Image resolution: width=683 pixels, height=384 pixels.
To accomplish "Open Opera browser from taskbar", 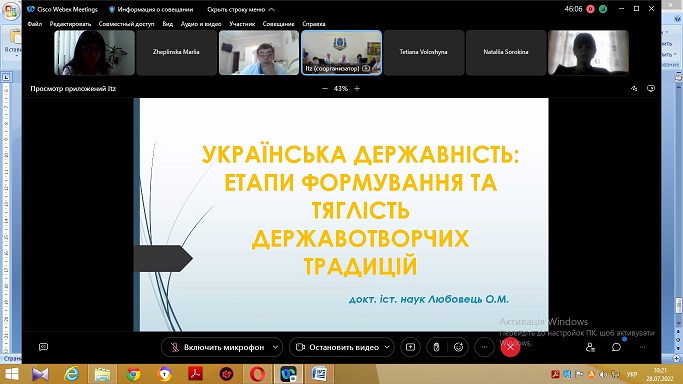I will [257, 374].
